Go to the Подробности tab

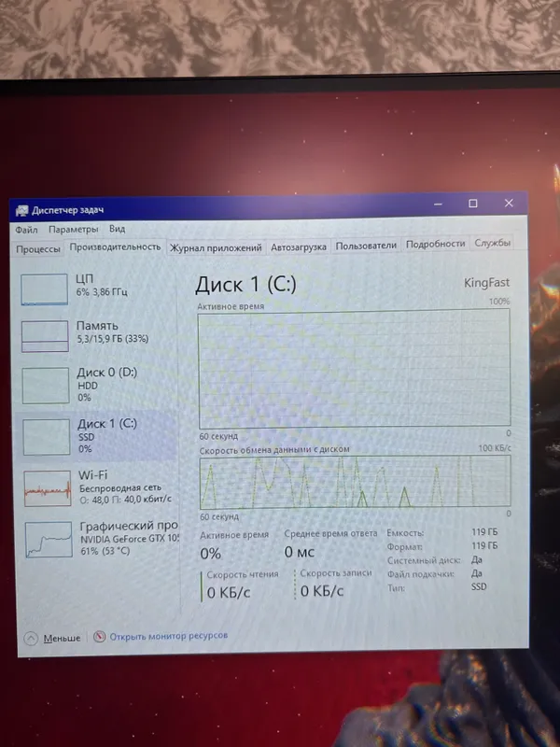tap(435, 244)
